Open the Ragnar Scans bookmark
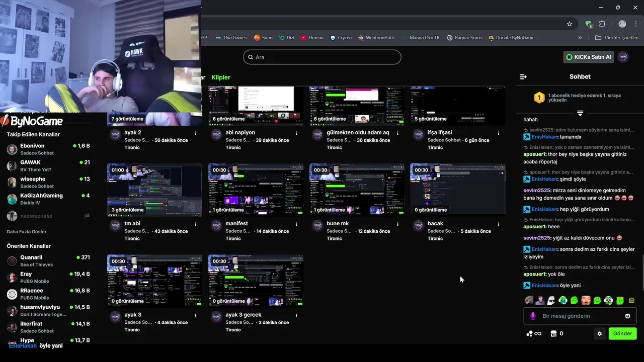The height and width of the screenshot is (362, 644). 464,38
